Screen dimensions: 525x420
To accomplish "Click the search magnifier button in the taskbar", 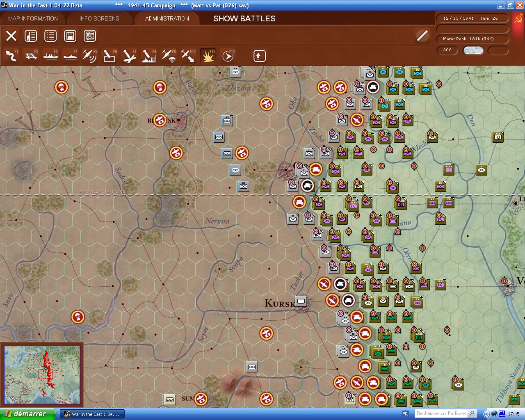I will (x=472, y=413).
